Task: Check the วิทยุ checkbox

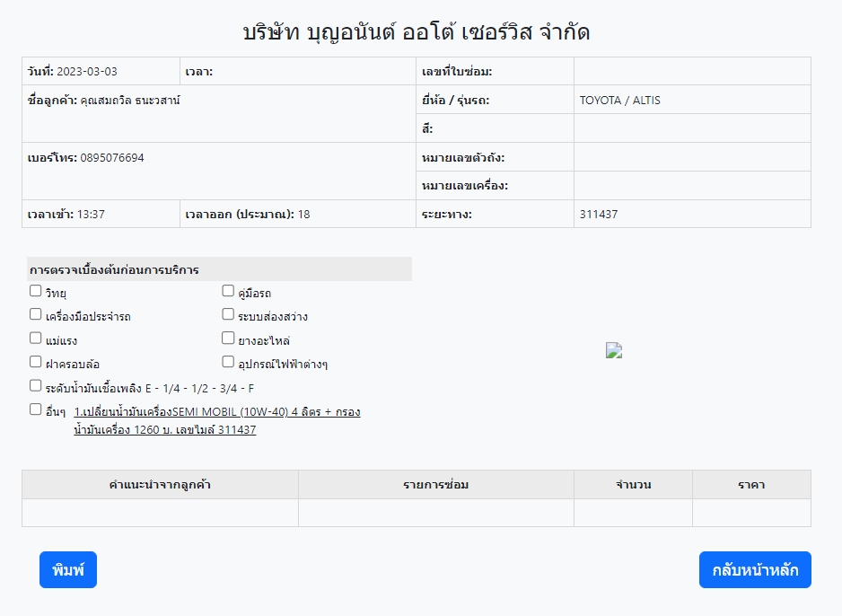Action: click(x=36, y=291)
